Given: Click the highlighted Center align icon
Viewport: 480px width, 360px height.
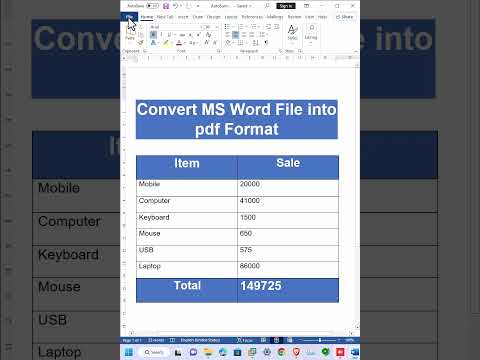Looking at the screenshot, I should point(236,35).
